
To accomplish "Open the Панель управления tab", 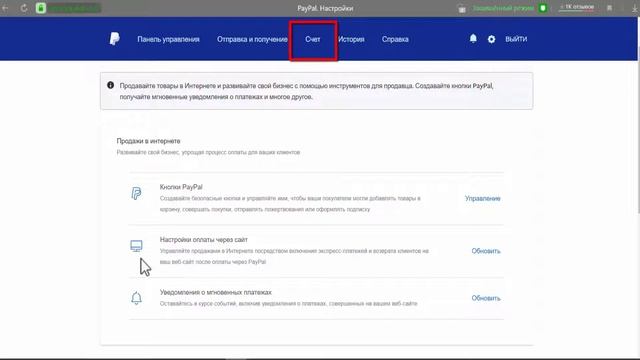I will 168,39.
